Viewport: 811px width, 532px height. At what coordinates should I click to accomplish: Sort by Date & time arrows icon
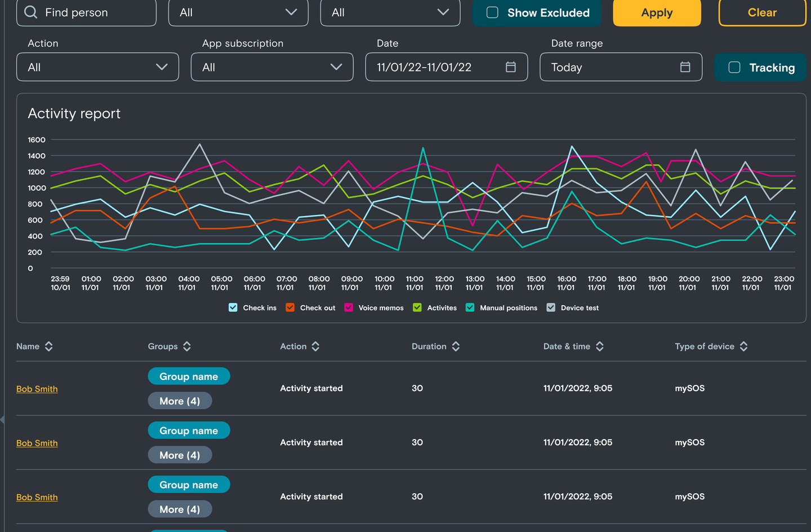click(600, 346)
